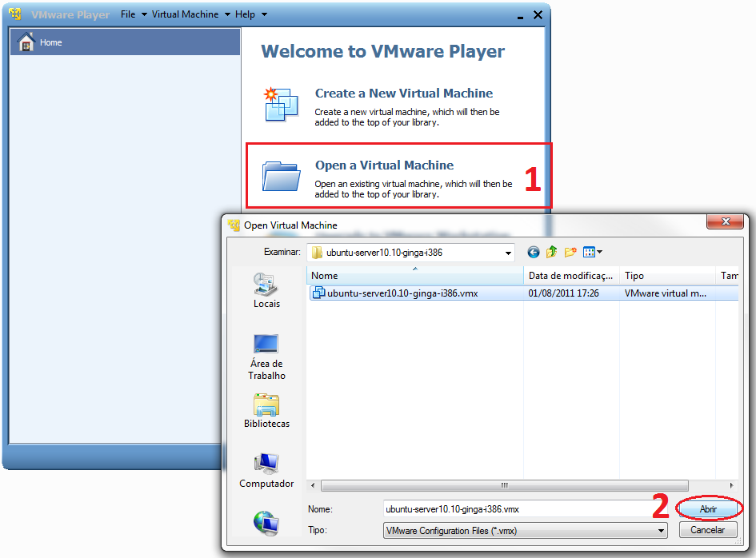Expand the Tipo file type dropdown

tap(661, 531)
